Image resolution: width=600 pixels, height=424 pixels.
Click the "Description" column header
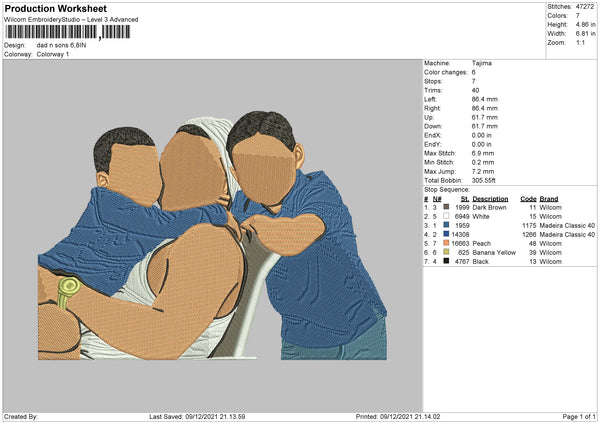(x=490, y=199)
